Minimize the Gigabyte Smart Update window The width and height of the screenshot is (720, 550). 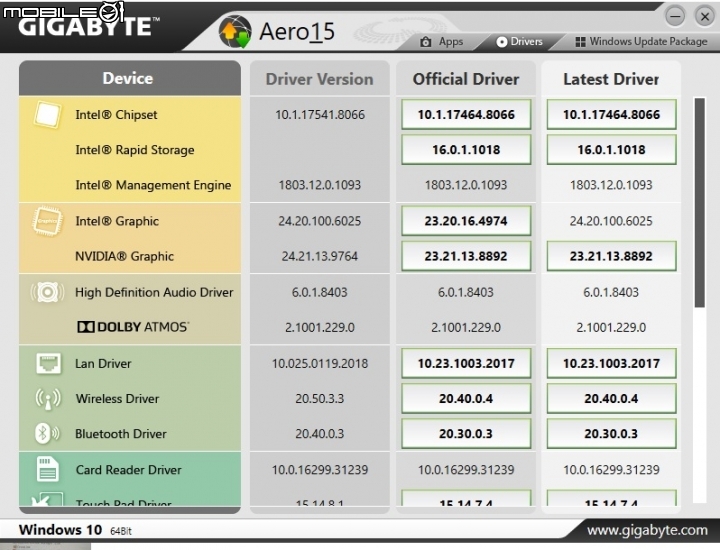(x=675, y=17)
